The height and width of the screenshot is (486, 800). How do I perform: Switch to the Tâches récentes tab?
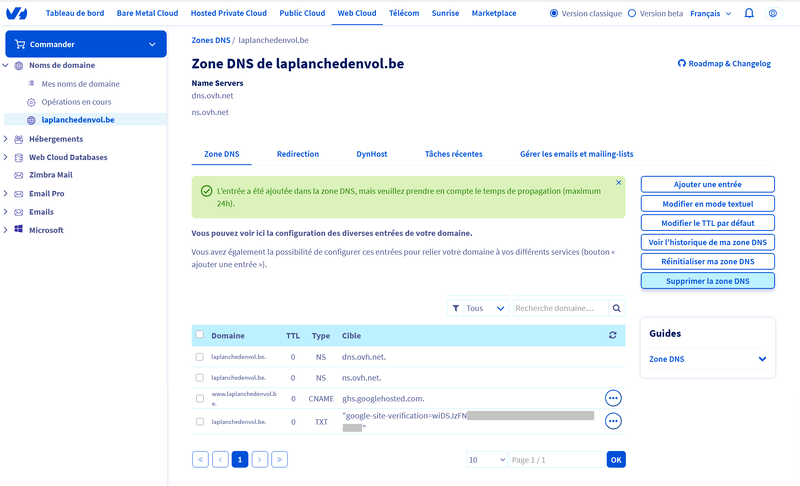pos(454,154)
